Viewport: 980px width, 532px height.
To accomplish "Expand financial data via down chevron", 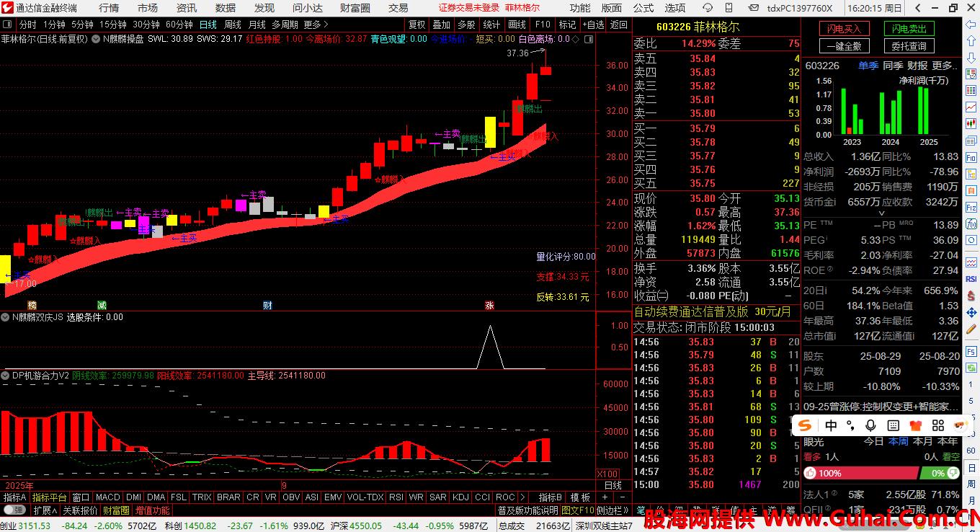I will pyautogui.click(x=881, y=213).
